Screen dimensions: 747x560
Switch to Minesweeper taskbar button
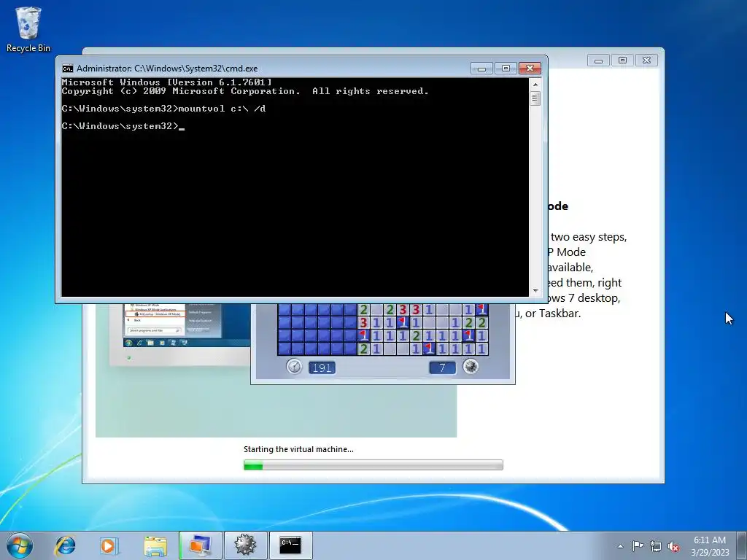[245, 545]
